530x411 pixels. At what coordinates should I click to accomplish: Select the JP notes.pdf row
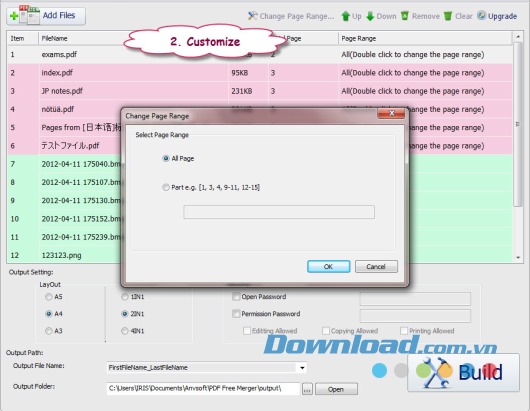(x=260, y=91)
